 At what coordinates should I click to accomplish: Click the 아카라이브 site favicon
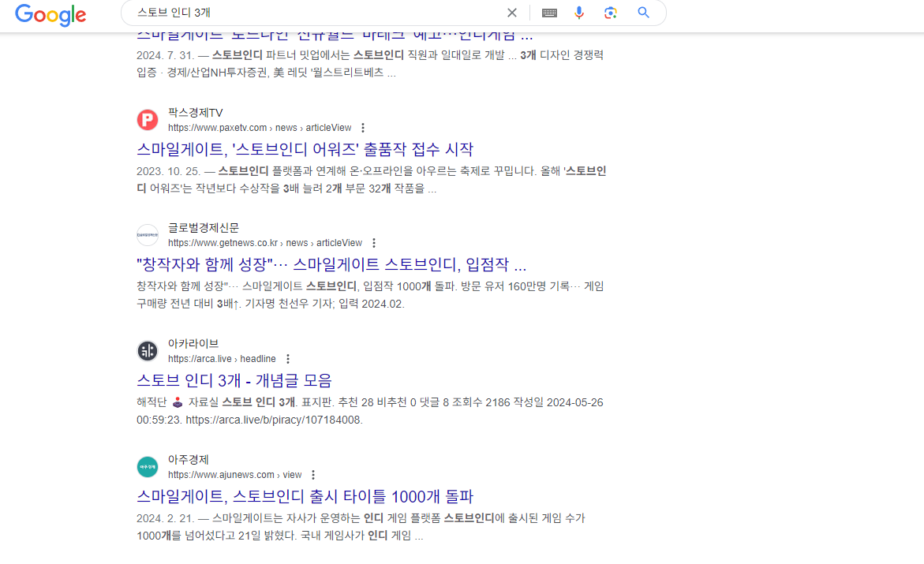(148, 351)
